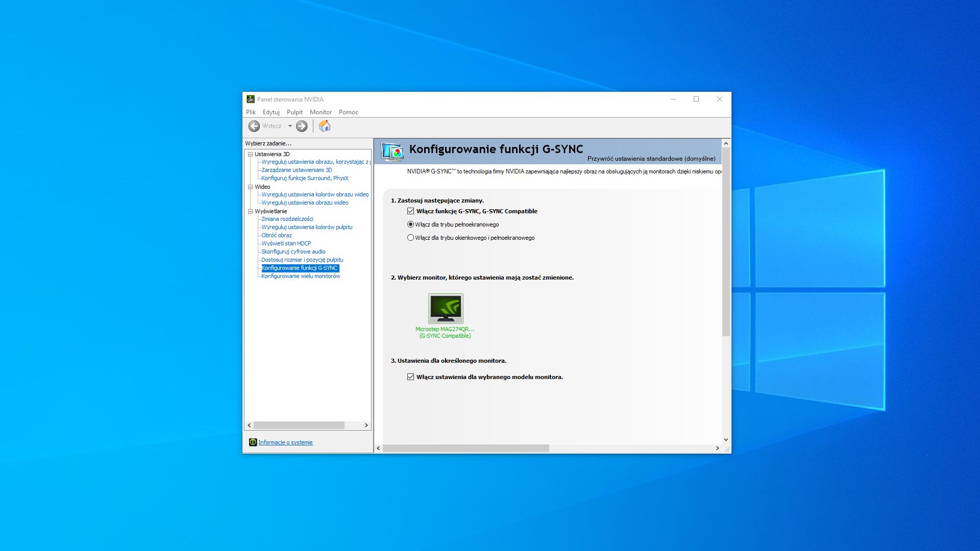980x551 pixels.
Task: Collapse the 'Wyświetlanie' tree node
Action: tap(251, 211)
